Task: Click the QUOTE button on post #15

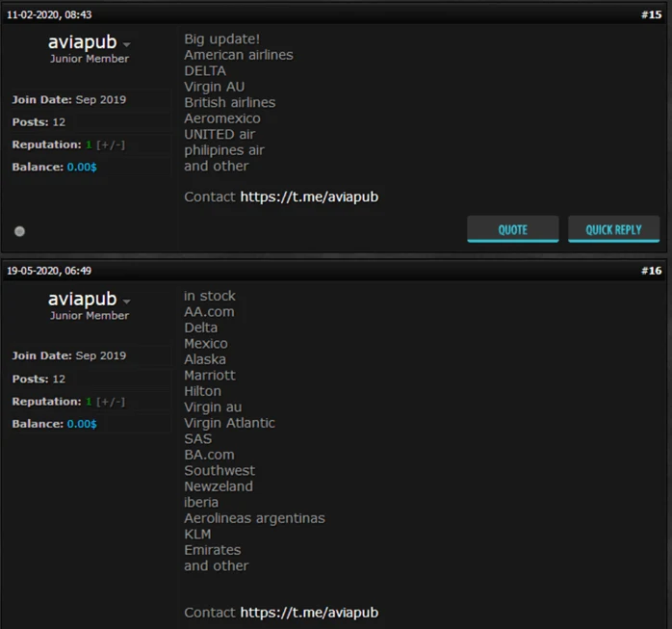Action: pos(512,229)
